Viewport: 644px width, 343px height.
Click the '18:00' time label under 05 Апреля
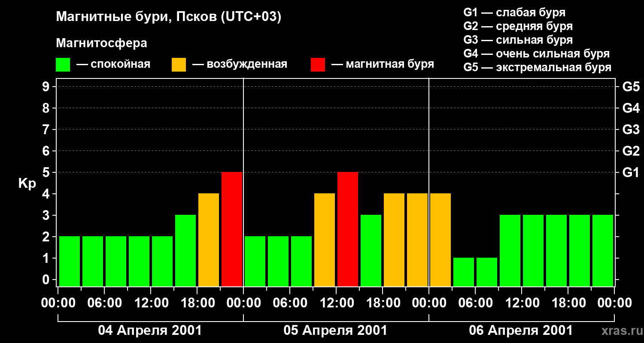(383, 303)
